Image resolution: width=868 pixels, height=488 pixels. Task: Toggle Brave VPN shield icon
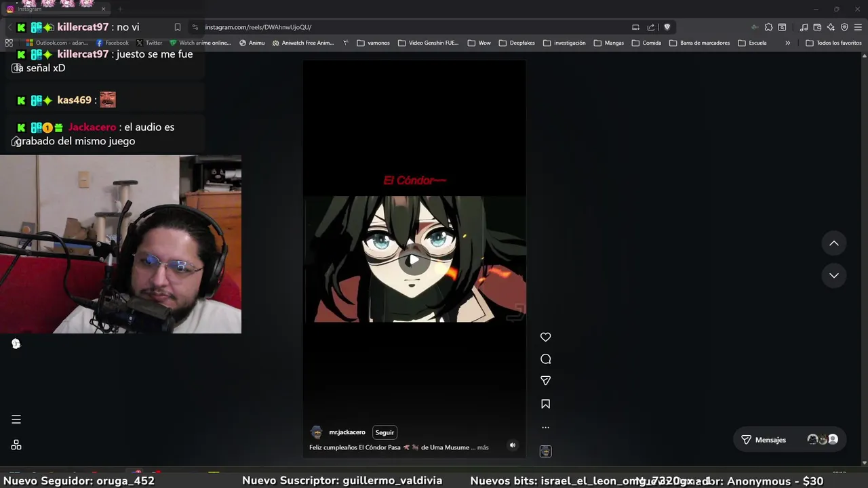pyautogui.click(x=844, y=27)
